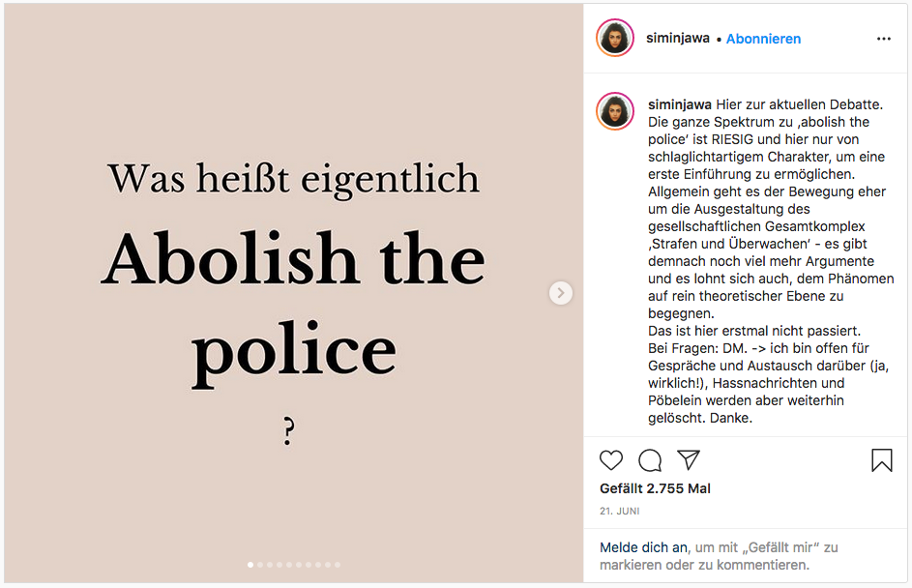Jump to the second carousel indicator dot
Image resolution: width=912 pixels, height=588 pixels.
pyautogui.click(x=261, y=564)
